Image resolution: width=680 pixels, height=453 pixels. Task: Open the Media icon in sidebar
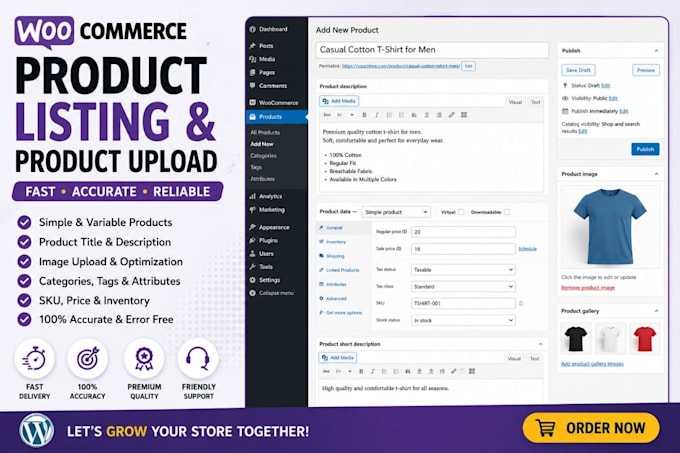(x=252, y=59)
